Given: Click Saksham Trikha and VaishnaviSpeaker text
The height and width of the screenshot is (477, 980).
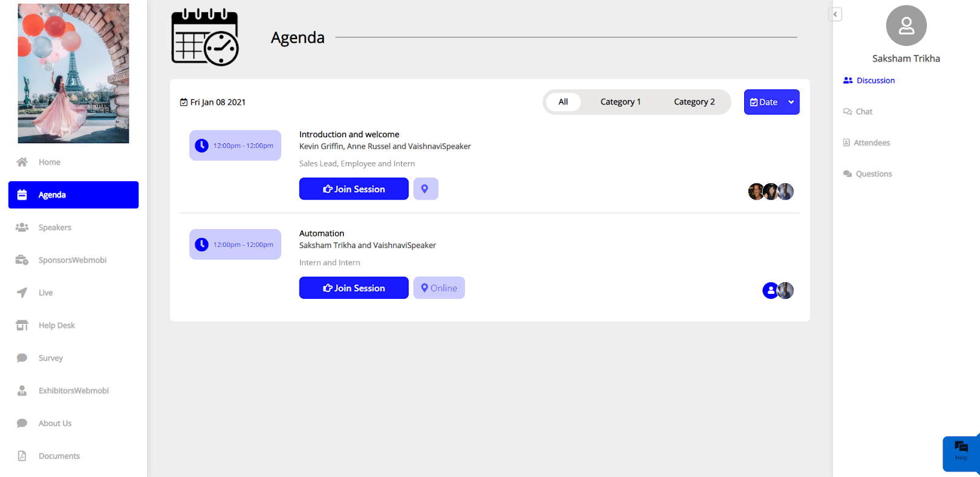Looking at the screenshot, I should [367, 245].
